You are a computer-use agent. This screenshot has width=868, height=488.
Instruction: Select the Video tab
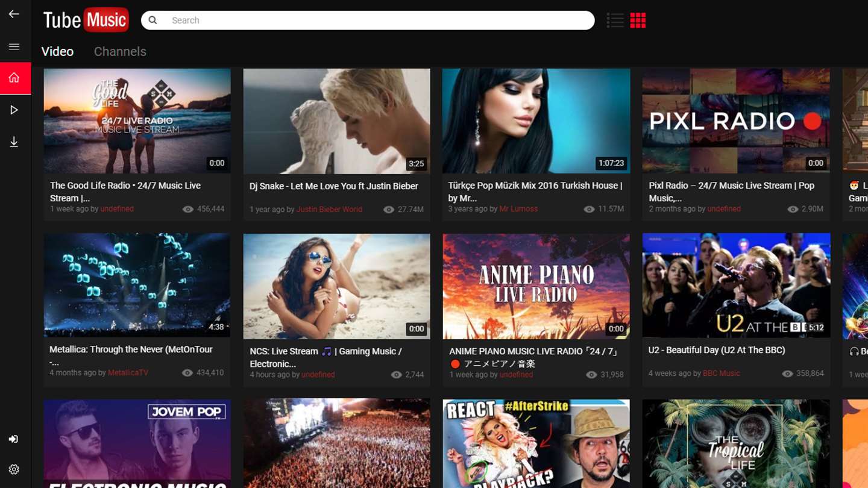coord(57,51)
